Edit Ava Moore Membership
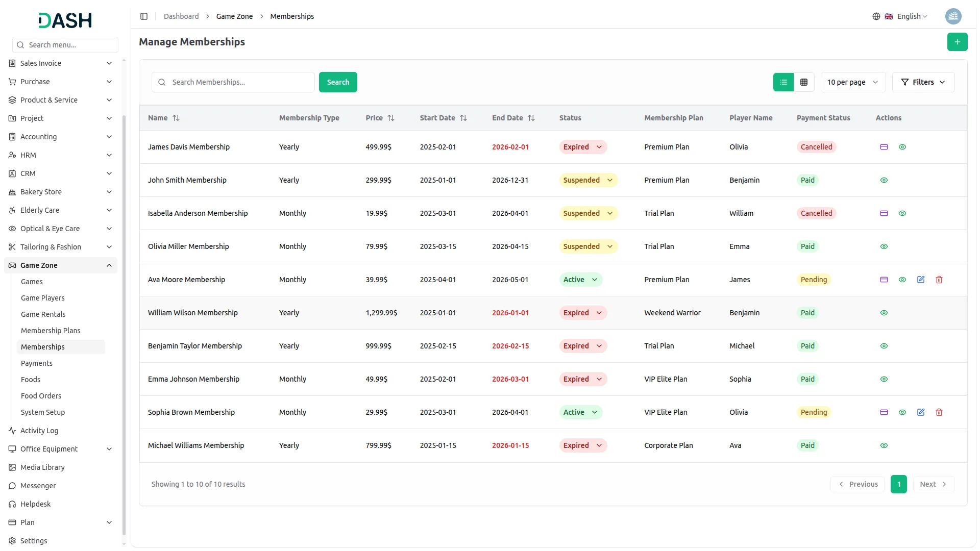Screen dimensions: 980x551 920,280
